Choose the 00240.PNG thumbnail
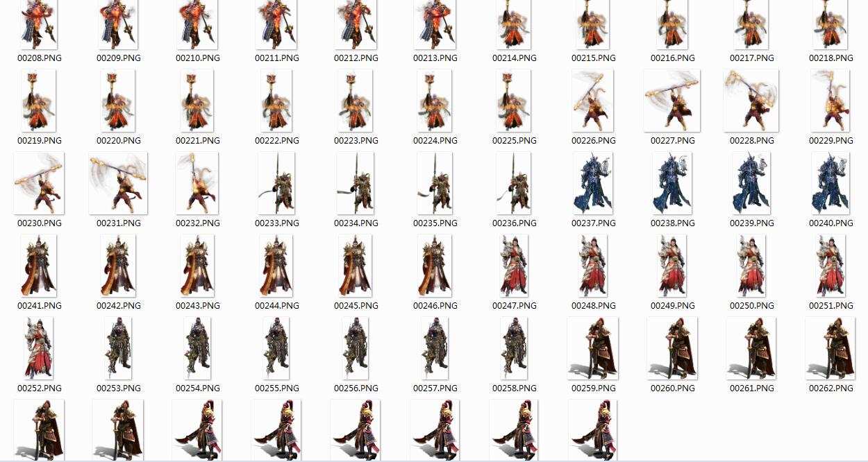 pyautogui.click(x=831, y=183)
